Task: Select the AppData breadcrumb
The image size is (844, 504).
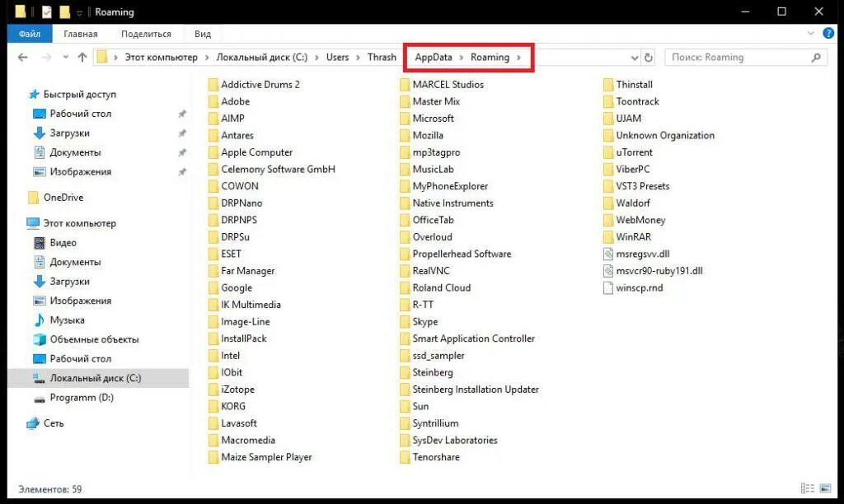Action: click(x=434, y=57)
